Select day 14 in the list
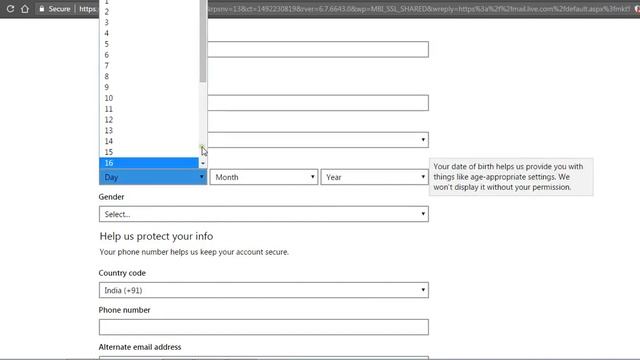The height and width of the screenshot is (360, 640). click(x=149, y=141)
